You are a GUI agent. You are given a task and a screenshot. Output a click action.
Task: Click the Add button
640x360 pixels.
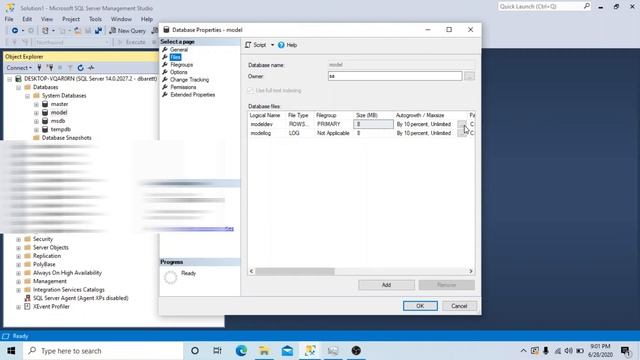(386, 285)
